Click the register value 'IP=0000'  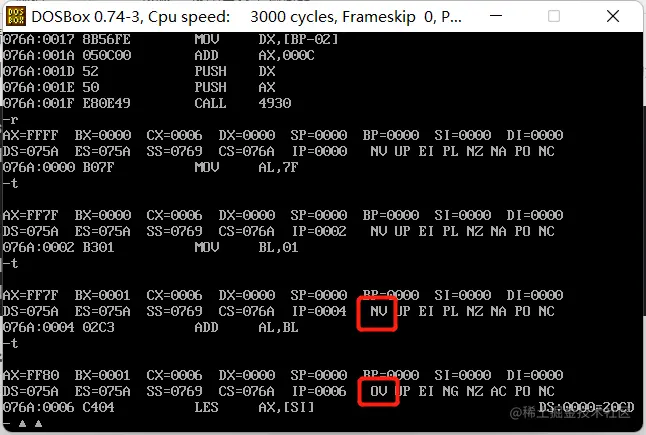coord(319,151)
